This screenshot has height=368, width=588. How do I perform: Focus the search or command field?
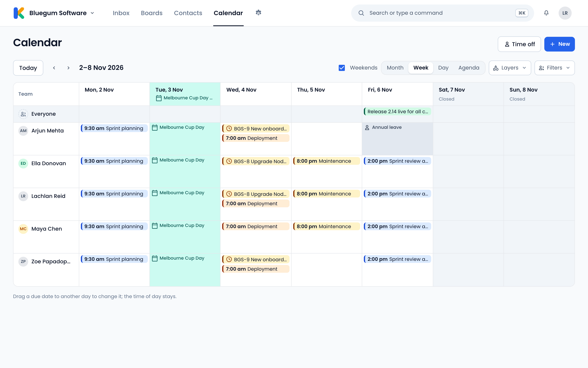click(442, 13)
